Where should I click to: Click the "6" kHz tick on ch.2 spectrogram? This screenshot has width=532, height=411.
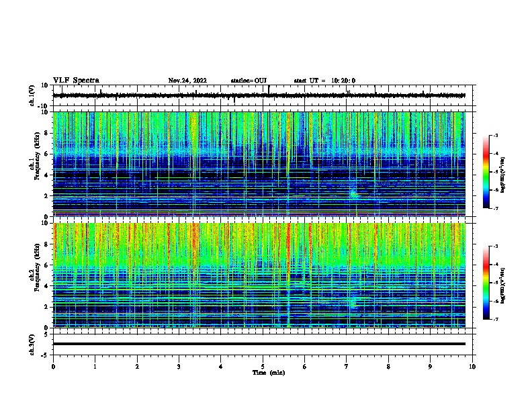(x=46, y=265)
